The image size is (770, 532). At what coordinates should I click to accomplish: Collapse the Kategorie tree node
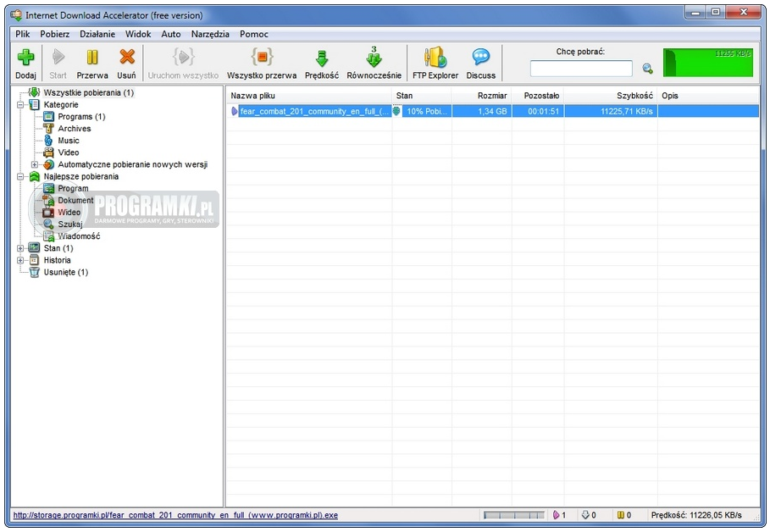coord(20,105)
